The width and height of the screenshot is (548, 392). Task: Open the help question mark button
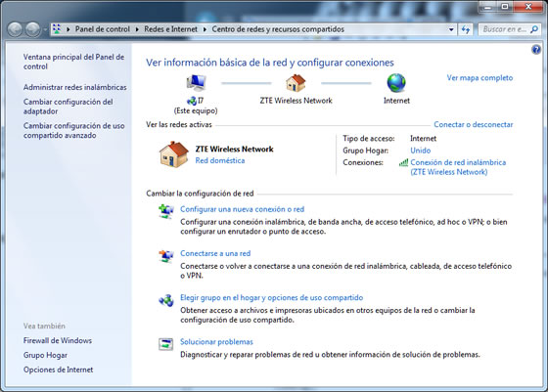coord(536,50)
